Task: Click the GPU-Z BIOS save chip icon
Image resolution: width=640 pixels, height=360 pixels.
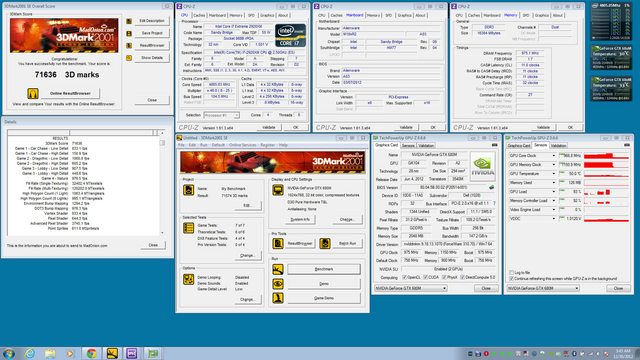Action: pyautogui.click(x=492, y=187)
